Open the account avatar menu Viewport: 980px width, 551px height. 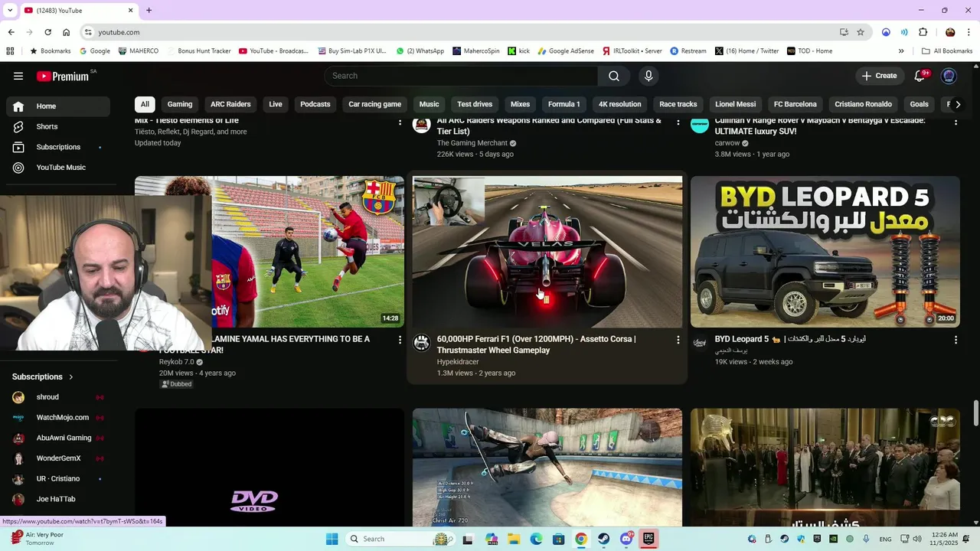(949, 76)
